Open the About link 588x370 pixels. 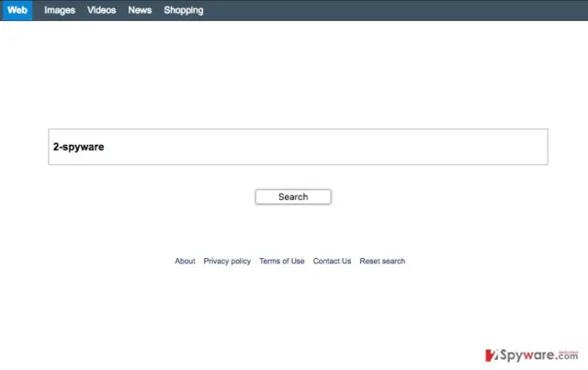coord(186,261)
